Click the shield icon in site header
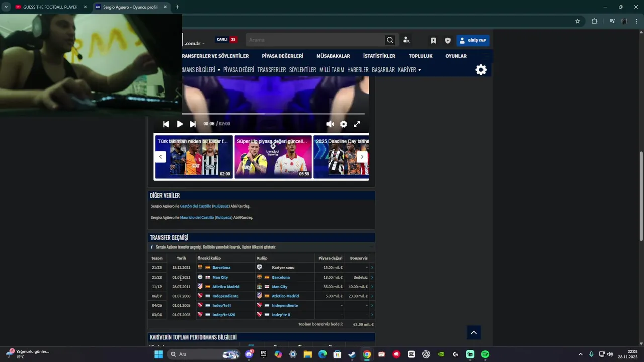Viewport: 644px width, 362px height. (x=448, y=40)
